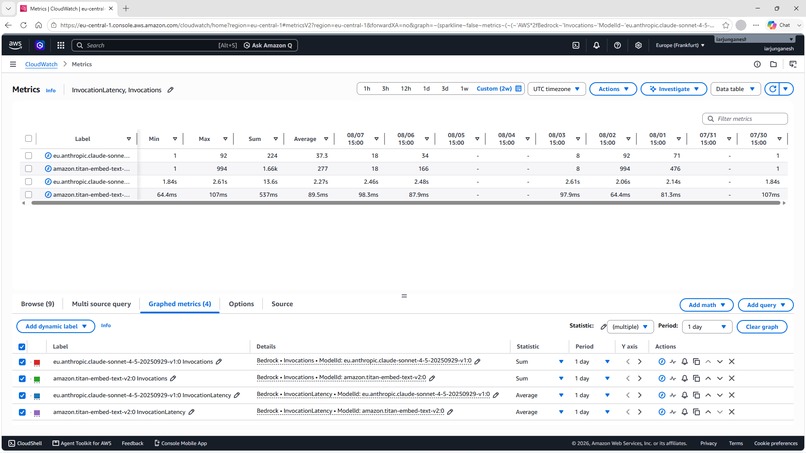Tick first amazon.titan-embed-text row checkbox in data table
This screenshot has width=806, height=453.
(x=28, y=168)
